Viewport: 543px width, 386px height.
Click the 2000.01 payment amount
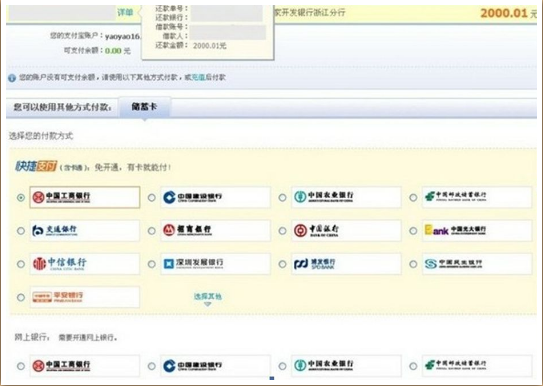(x=504, y=13)
